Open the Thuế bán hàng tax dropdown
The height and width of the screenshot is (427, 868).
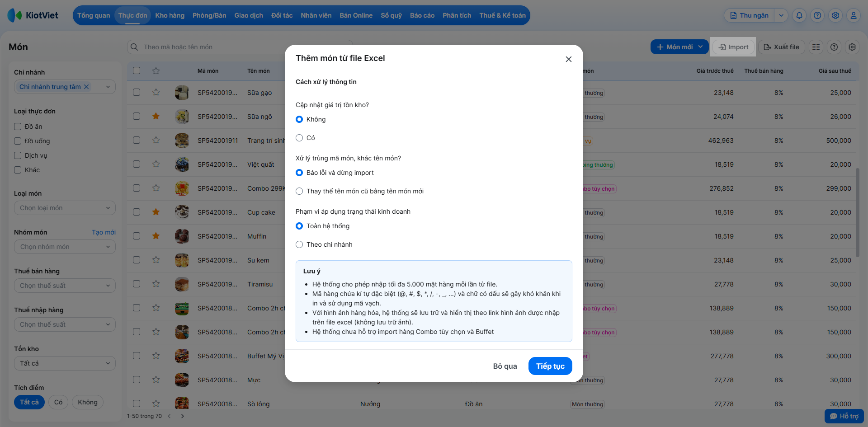tap(65, 286)
